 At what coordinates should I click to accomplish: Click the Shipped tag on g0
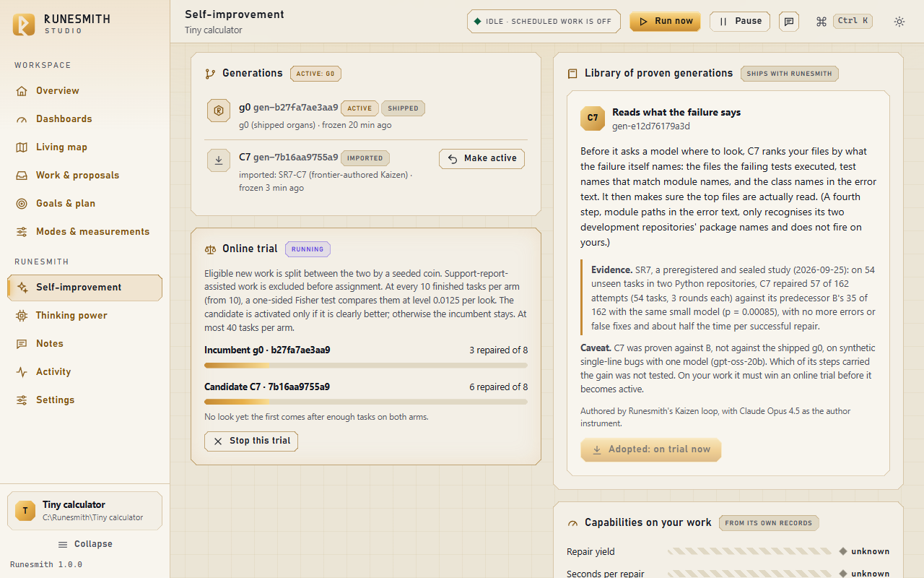pos(403,108)
